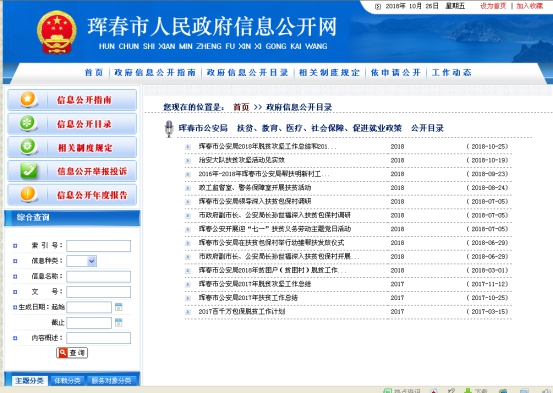Open article 政工监督室、警务保障室开展扶贫活动
Viewport: 553px width, 393px height.
pos(255,188)
